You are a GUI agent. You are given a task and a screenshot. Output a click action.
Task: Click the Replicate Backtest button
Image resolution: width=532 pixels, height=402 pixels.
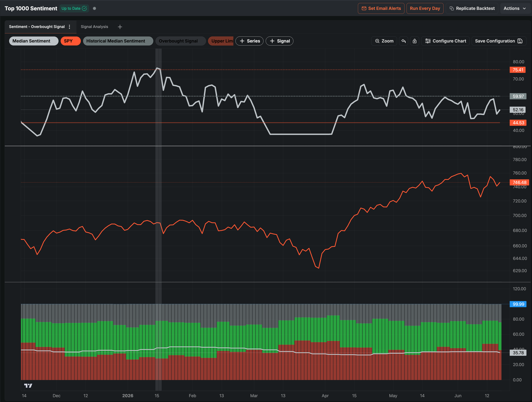(472, 9)
